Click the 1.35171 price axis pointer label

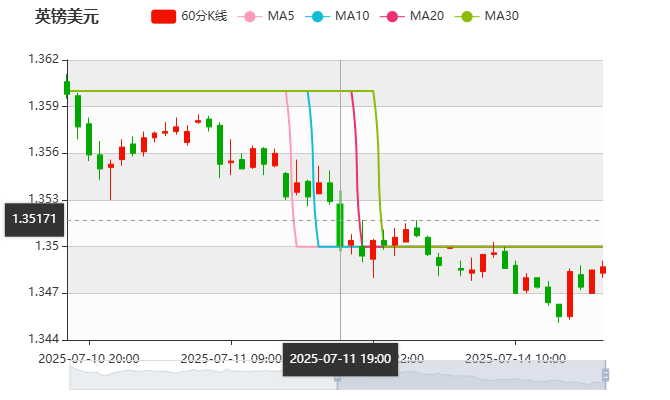[x=34, y=218]
